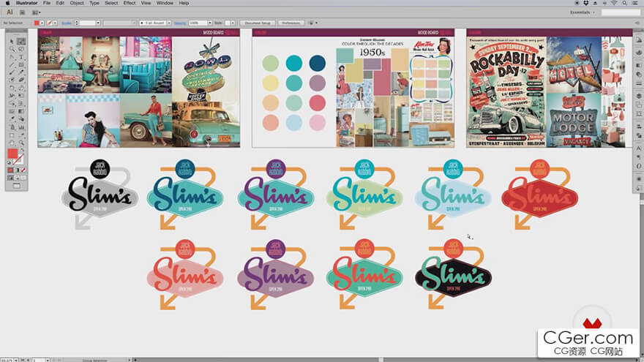Select the Slice tool
The image size is (644, 362).
pyautogui.click(x=21, y=135)
